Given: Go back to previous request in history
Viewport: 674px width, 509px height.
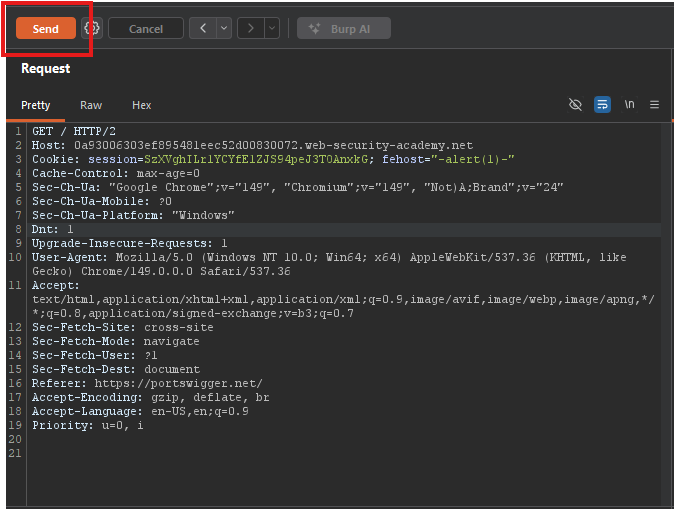Looking at the screenshot, I should coord(203,28).
